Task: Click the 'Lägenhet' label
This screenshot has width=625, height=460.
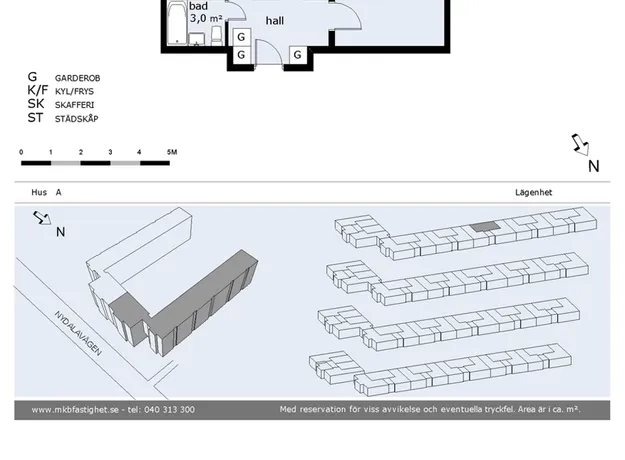Action: 533,193
